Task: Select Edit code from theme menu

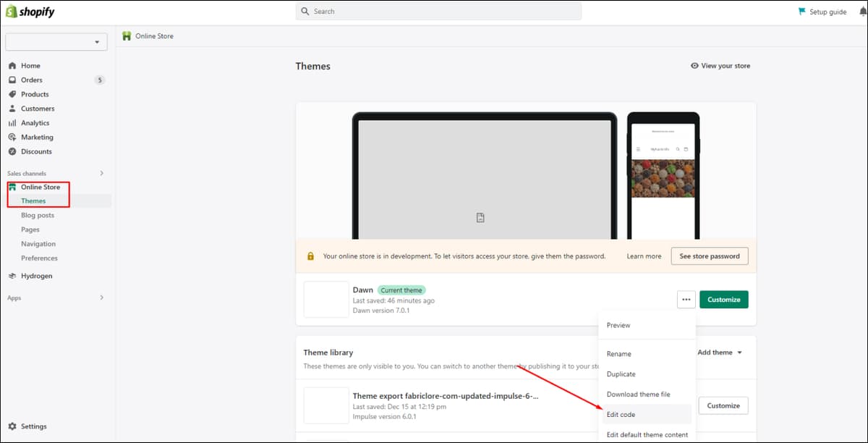Action: pos(647,415)
